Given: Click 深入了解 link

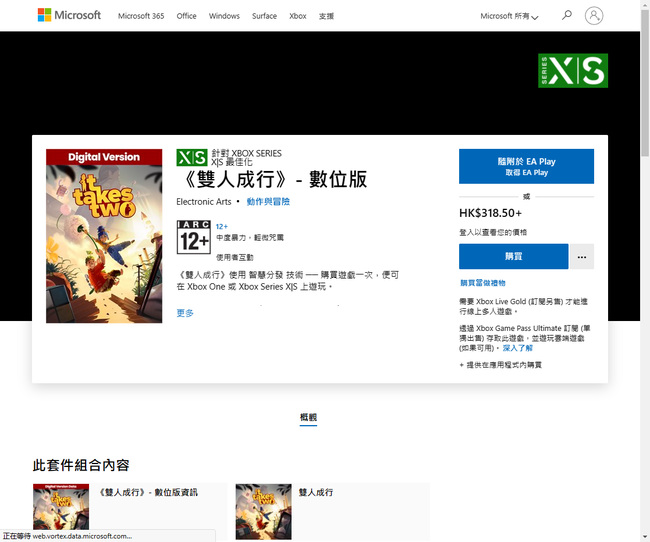Looking at the screenshot, I should click(518, 348).
